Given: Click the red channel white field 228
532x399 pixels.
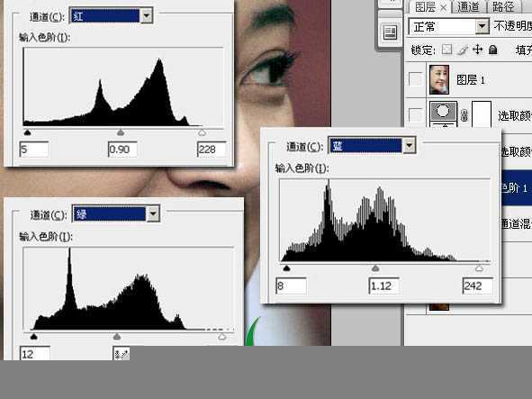Looking at the screenshot, I should 212,150.
